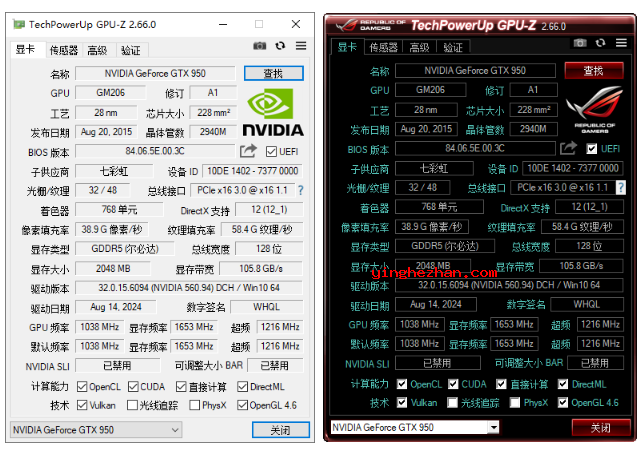
Task: Click GPU-Z app icon in light window title bar
Action: point(18,24)
